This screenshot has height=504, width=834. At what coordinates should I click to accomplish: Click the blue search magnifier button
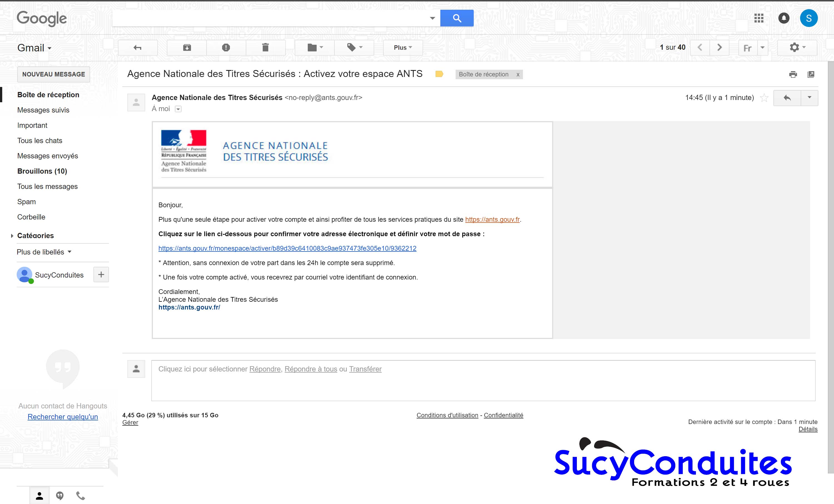click(x=456, y=18)
